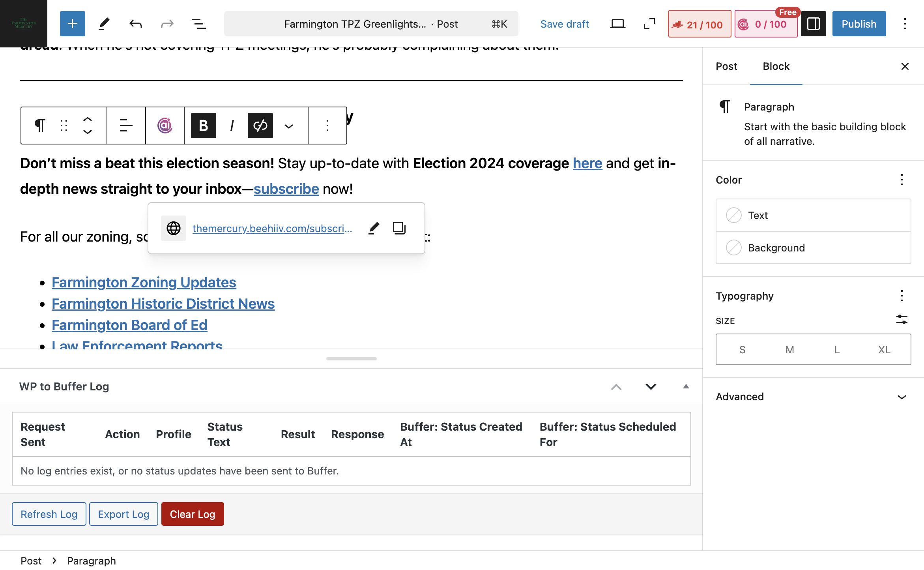Open the AI assistant toolbar icon
Viewport: 924px width, 570px height.
point(165,126)
